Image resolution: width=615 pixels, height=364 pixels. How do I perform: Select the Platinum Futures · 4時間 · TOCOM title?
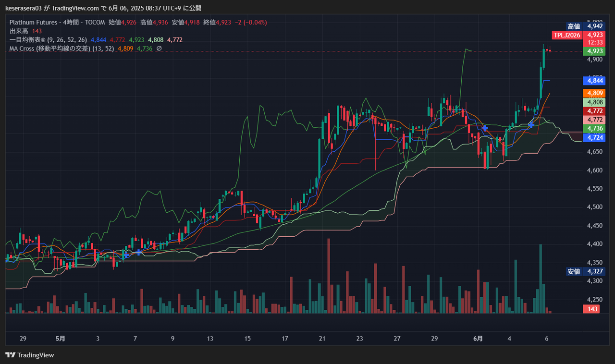[x=57, y=23]
